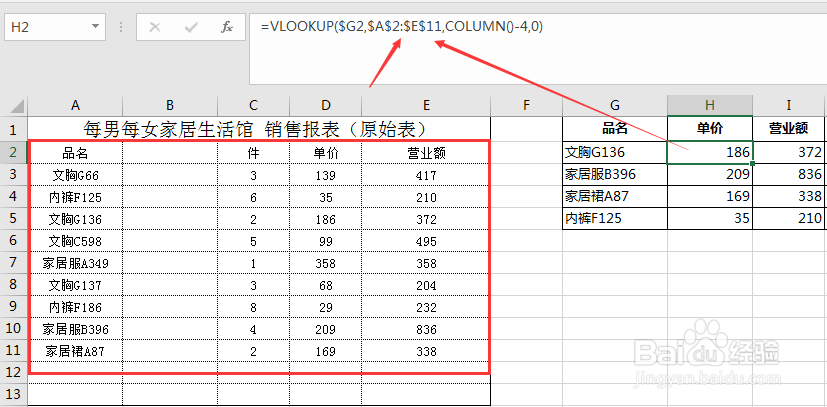Click cell H4 showing 169

point(710,196)
